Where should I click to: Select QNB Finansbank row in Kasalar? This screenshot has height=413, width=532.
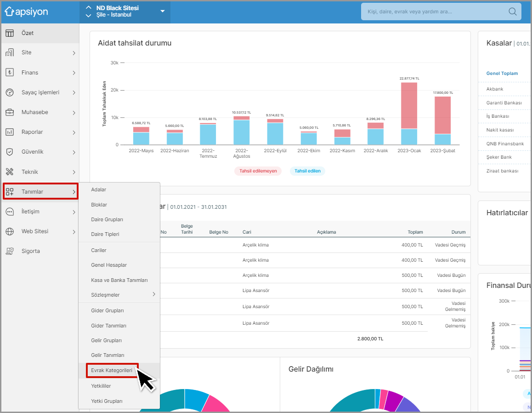coord(505,143)
